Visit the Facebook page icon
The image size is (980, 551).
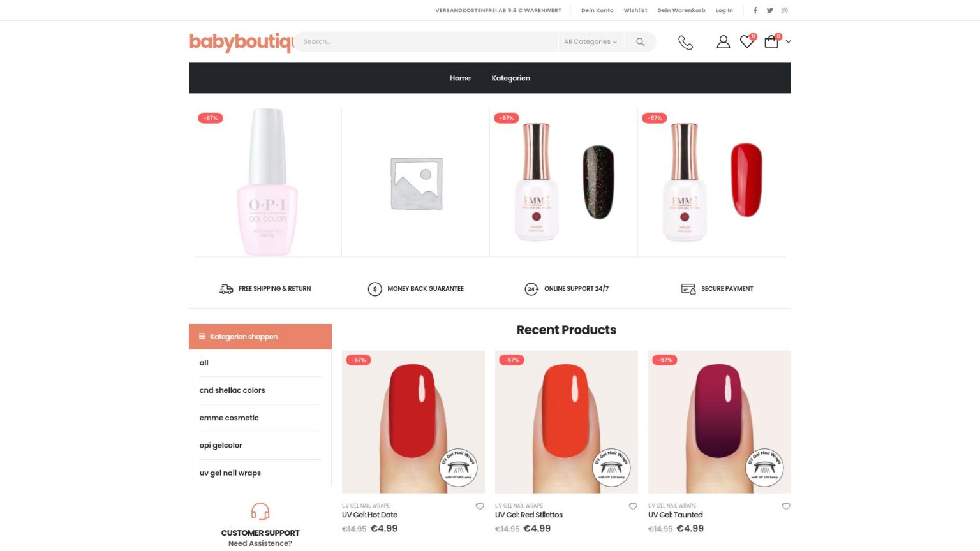(x=755, y=10)
